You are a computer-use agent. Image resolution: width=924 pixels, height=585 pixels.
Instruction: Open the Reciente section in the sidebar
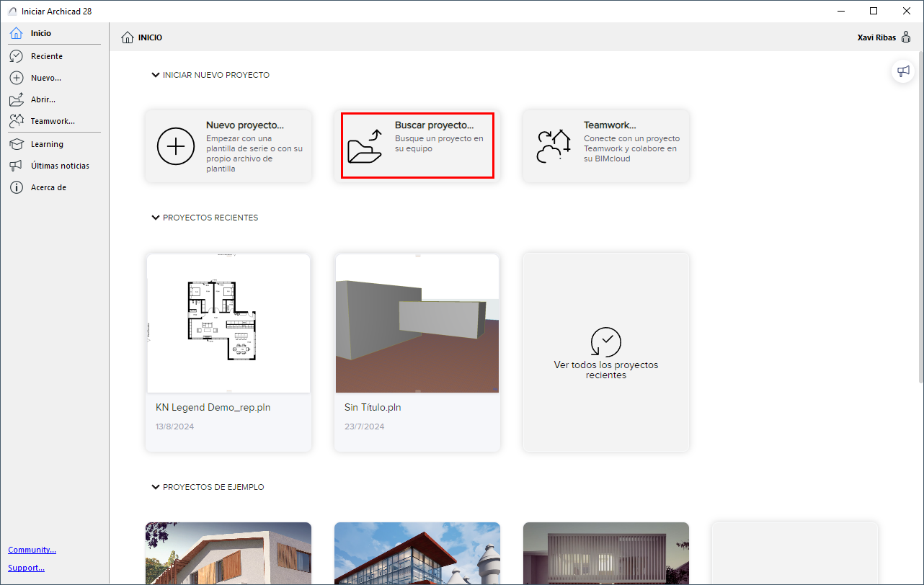54,56
